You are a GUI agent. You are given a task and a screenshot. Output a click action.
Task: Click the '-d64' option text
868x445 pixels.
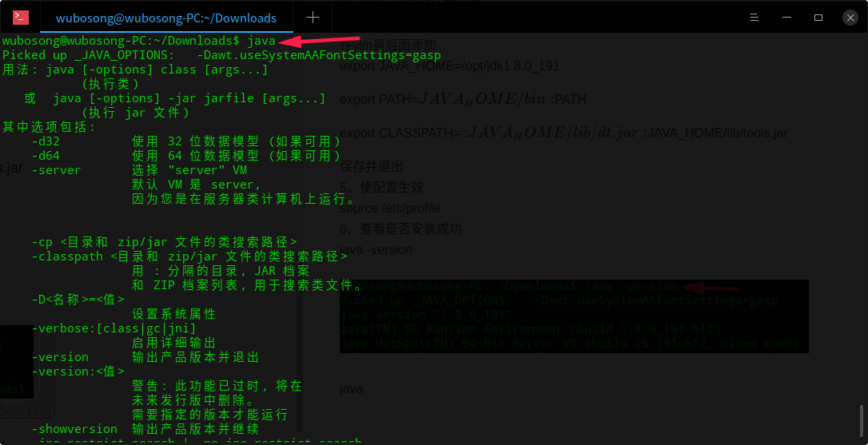click(x=46, y=156)
